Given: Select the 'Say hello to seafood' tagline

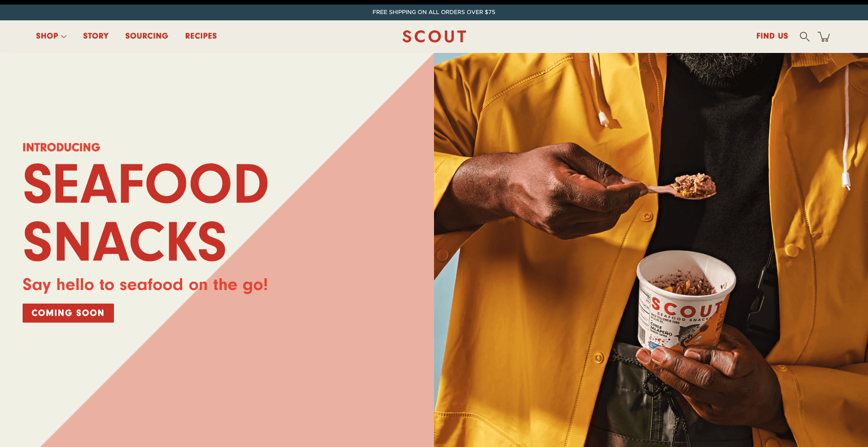Looking at the screenshot, I should pyautogui.click(x=145, y=285).
